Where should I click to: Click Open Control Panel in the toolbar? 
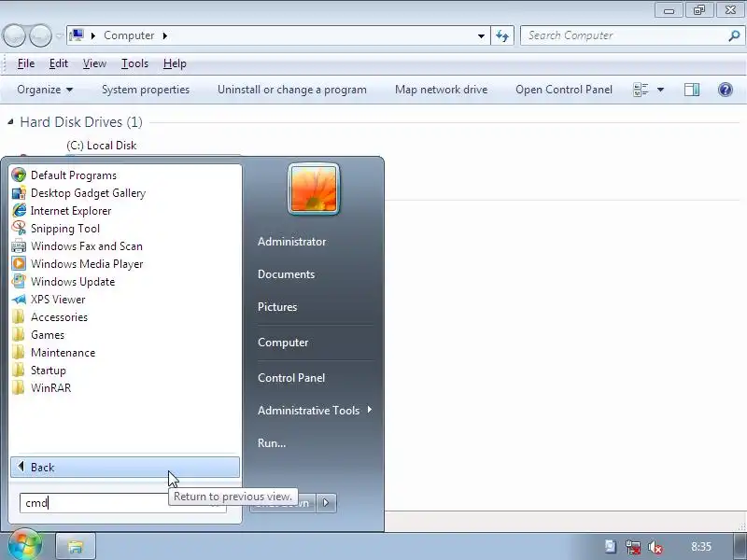564,90
